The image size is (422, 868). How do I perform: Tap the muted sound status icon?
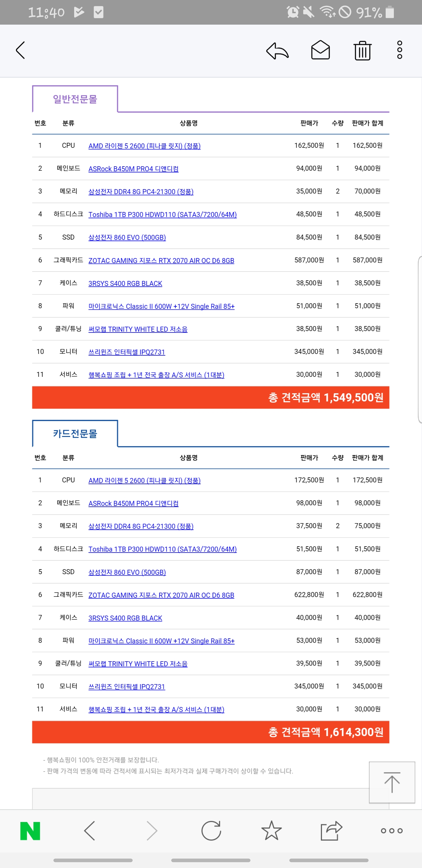pyautogui.click(x=309, y=12)
